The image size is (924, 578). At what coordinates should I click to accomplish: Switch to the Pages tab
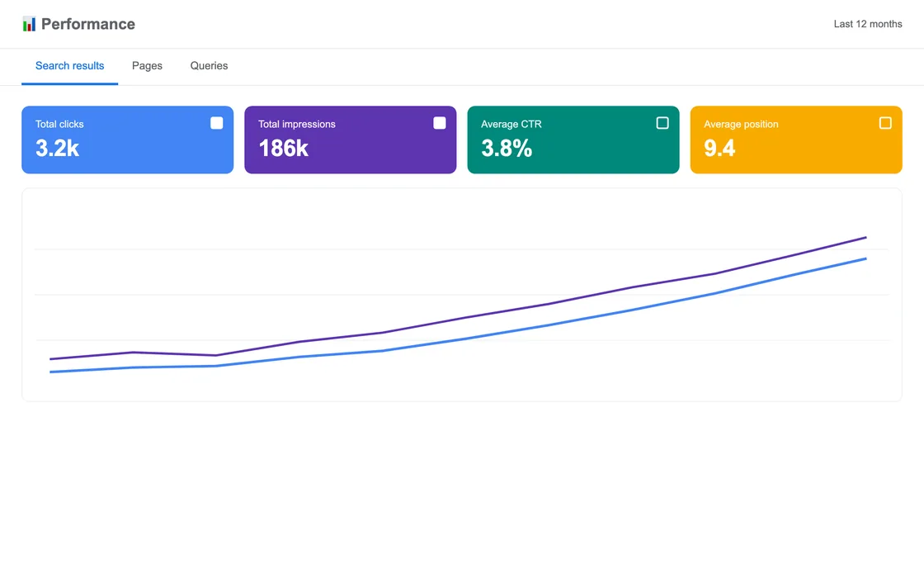[x=147, y=65]
